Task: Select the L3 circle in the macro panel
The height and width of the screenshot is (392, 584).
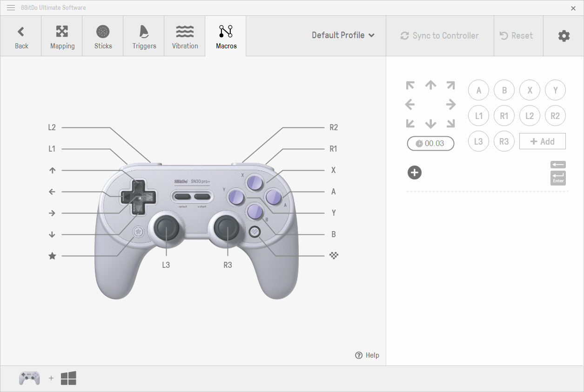Action: (479, 141)
